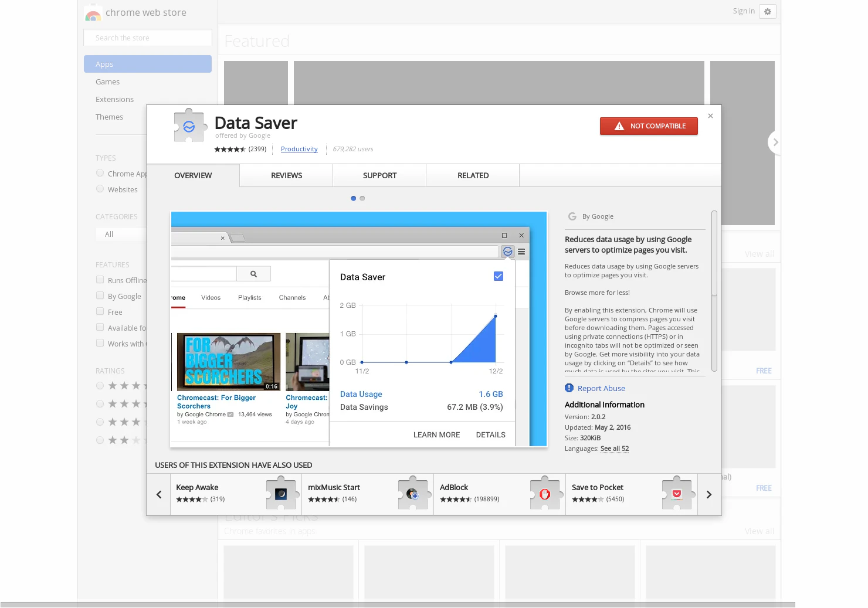Click the See all 52 languages link
The width and height of the screenshot is (868, 608).
[x=615, y=449]
